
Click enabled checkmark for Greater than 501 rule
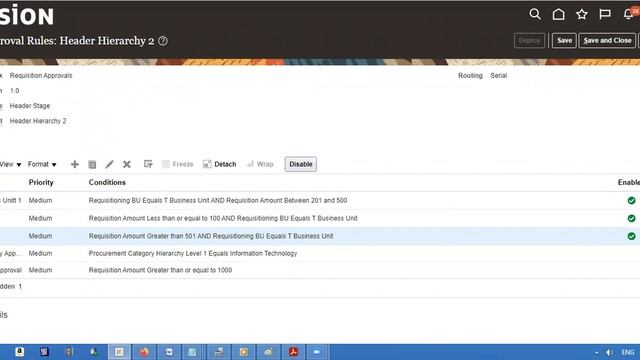pyautogui.click(x=631, y=236)
